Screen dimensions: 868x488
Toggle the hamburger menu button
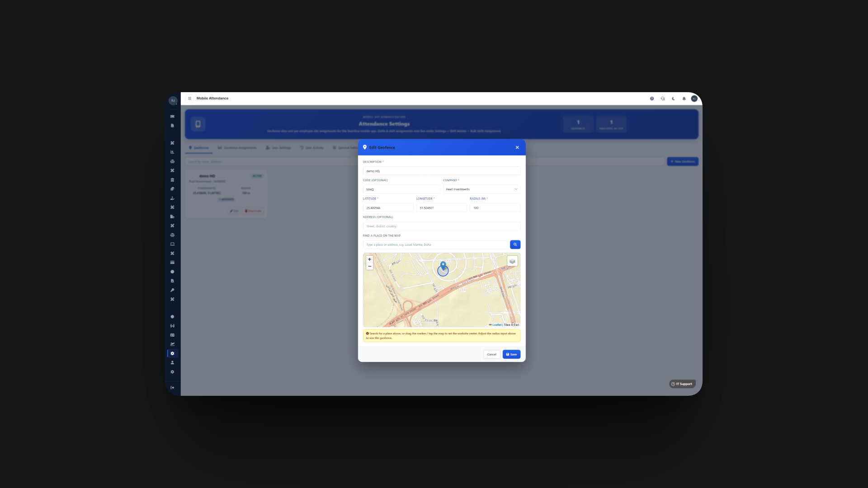coord(189,99)
